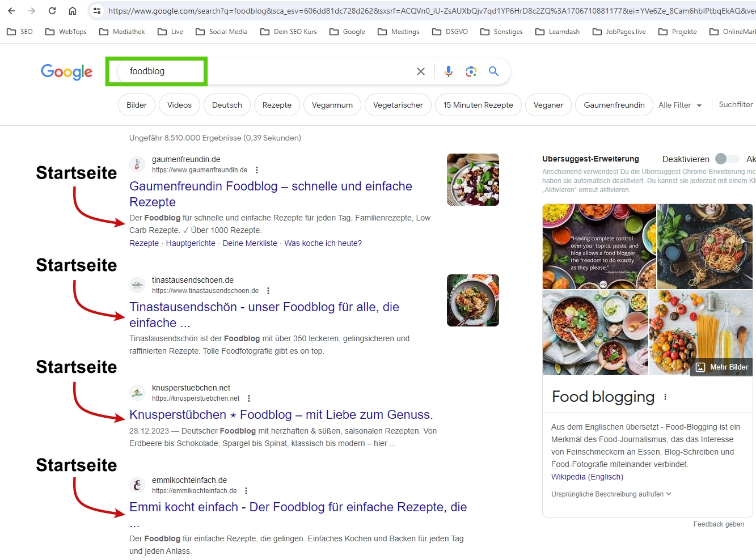Open the Alle Filter dropdown
The width and height of the screenshot is (756, 560).
click(680, 105)
